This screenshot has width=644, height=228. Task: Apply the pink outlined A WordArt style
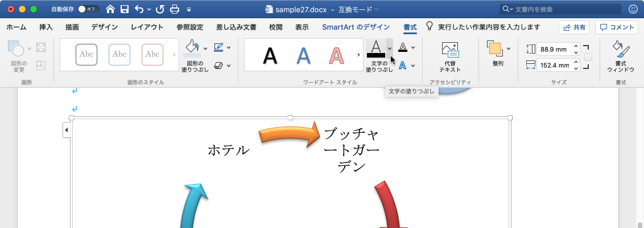coord(336,55)
